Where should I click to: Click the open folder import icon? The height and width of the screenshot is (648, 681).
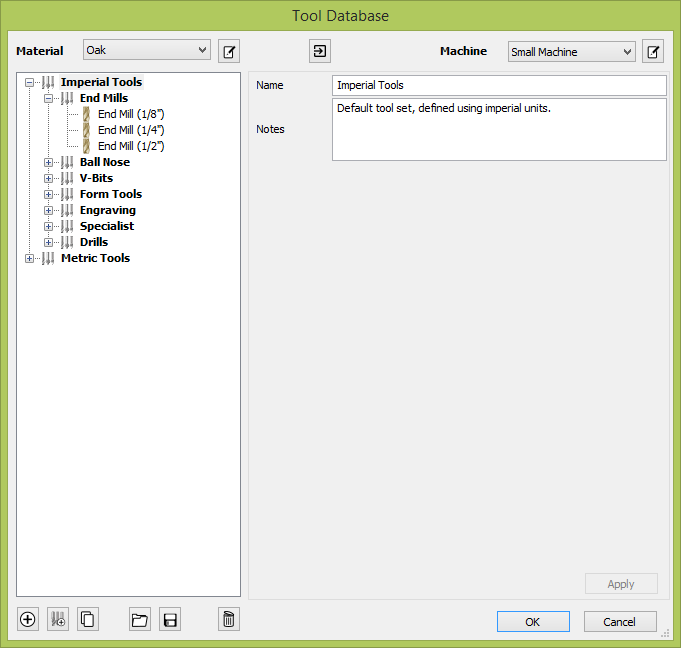(x=140, y=619)
